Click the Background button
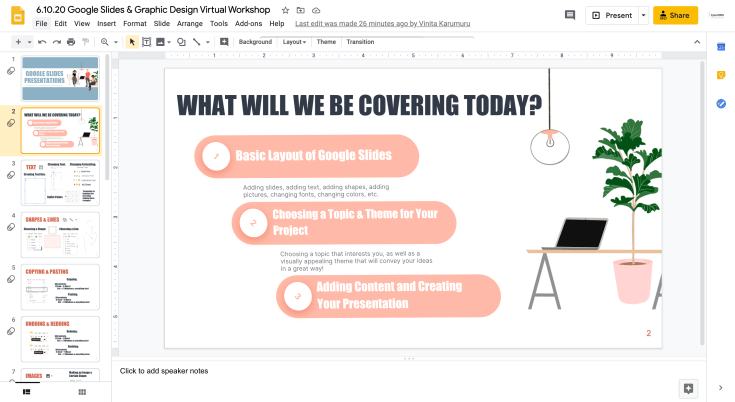 point(255,42)
